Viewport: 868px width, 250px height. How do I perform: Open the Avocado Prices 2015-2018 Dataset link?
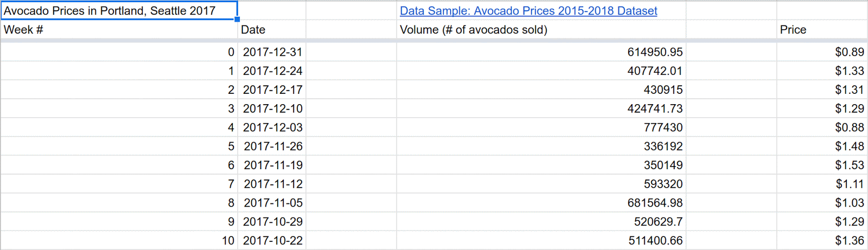pos(528,11)
